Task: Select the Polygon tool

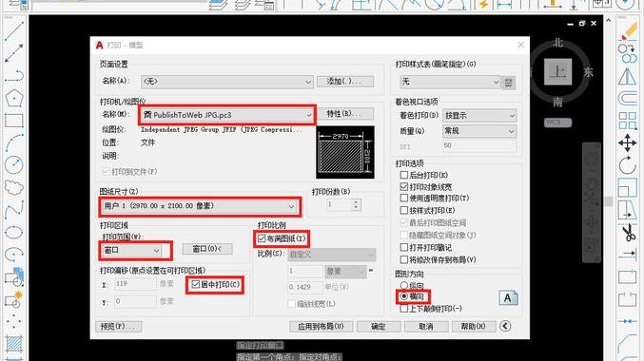Action: pos(14,99)
